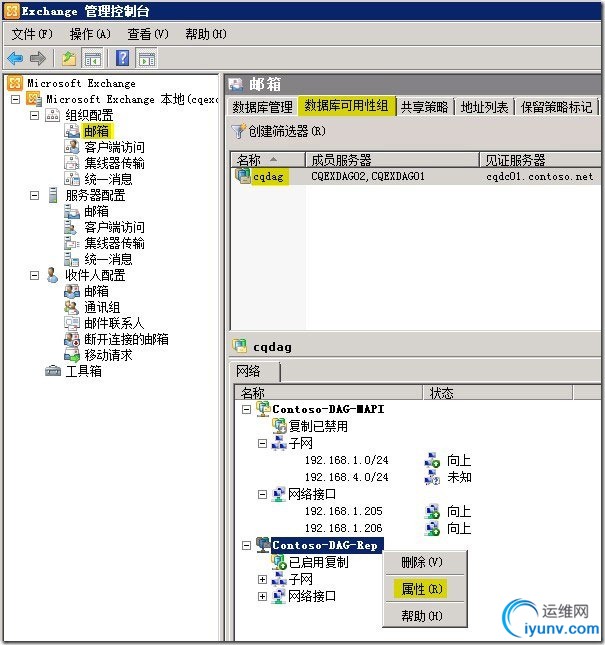Switch to the 地址列表 tab
Screen dimensions: 605x645
point(484,107)
